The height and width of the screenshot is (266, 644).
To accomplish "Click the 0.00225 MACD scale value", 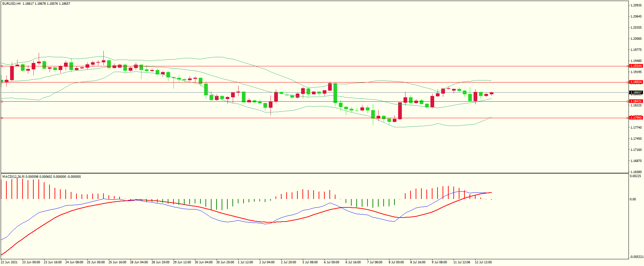I will [635, 176].
